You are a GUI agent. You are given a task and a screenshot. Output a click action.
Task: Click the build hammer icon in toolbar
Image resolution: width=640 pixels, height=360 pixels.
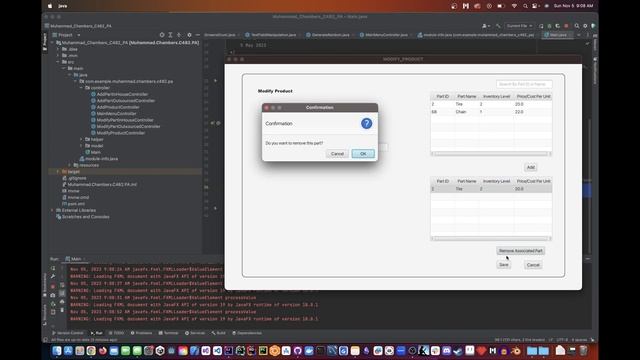tap(498, 26)
